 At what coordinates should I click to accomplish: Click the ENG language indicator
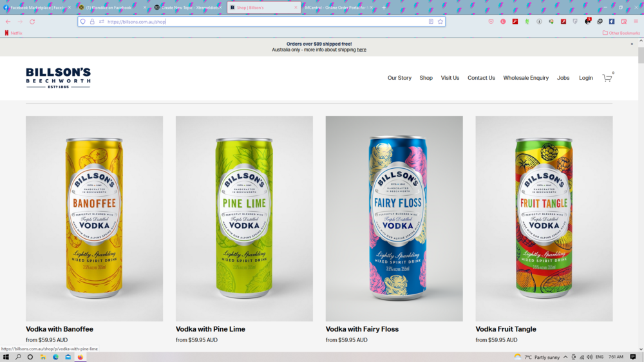[599, 357]
